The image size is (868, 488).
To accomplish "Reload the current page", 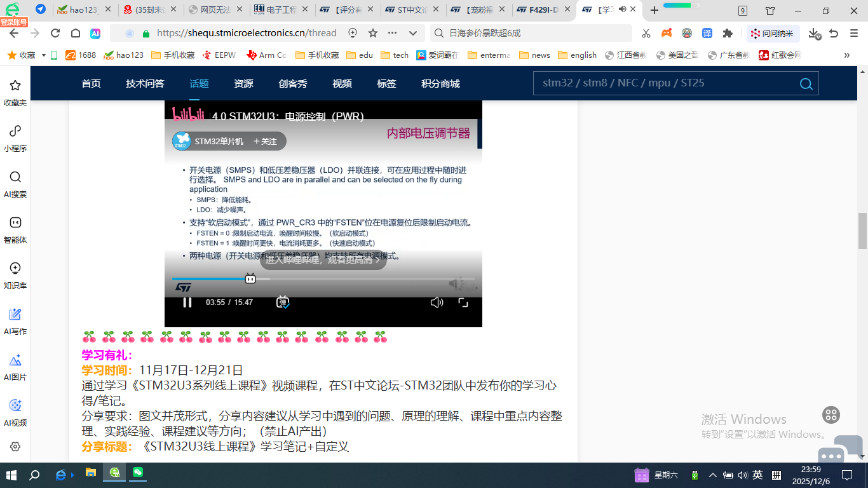I will tap(55, 33).
